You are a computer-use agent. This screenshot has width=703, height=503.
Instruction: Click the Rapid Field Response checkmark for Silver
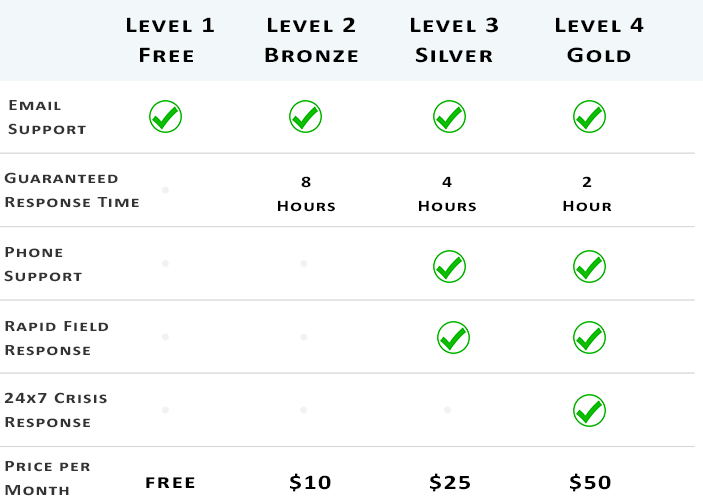453,338
